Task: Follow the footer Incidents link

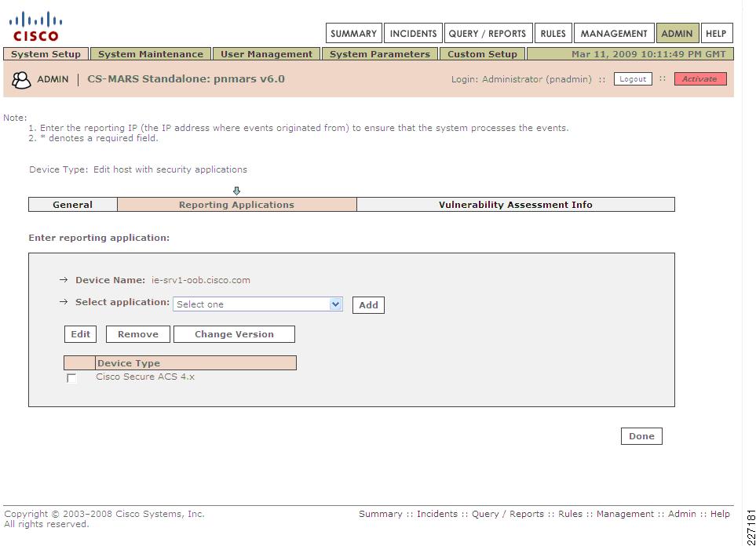Action: coord(437,514)
